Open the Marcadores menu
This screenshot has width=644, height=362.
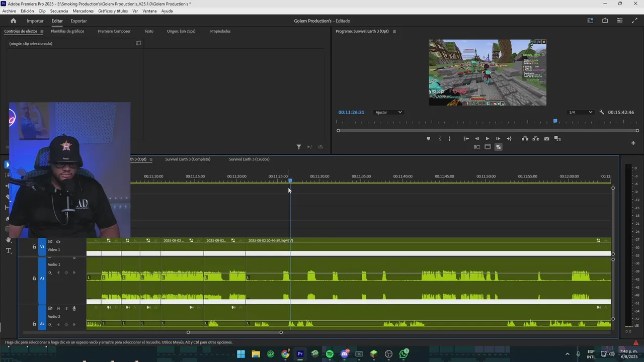(83, 11)
